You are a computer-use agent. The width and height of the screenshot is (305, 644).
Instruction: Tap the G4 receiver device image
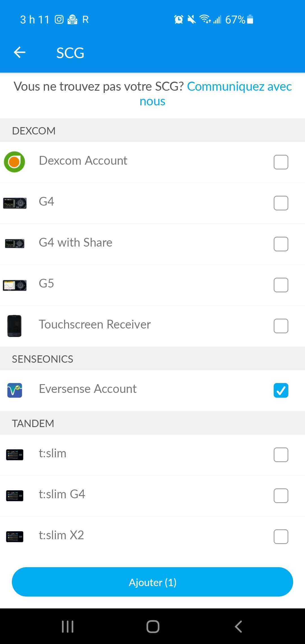[15, 203]
